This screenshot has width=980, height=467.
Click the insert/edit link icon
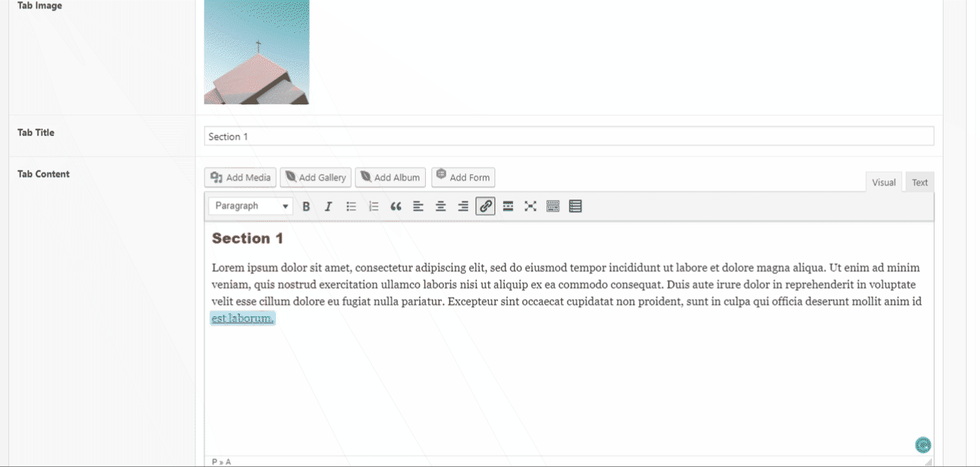[x=485, y=206]
